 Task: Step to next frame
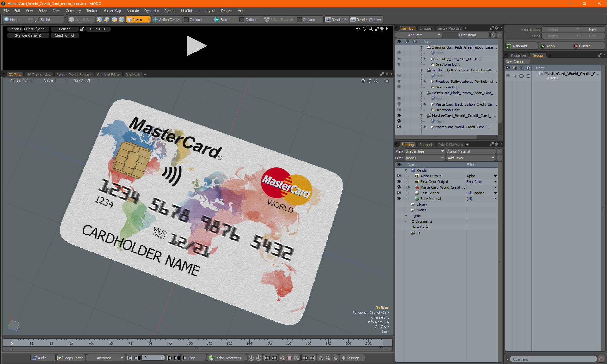pyautogui.click(x=169, y=358)
